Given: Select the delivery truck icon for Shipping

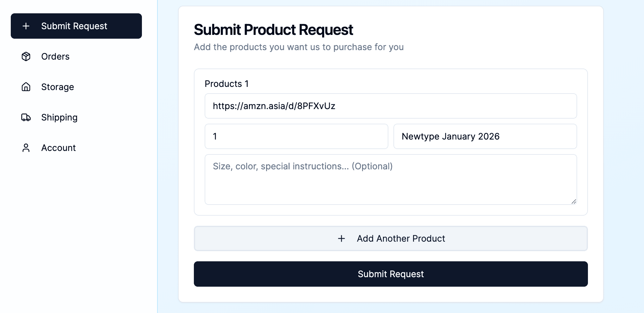Looking at the screenshot, I should click(26, 117).
